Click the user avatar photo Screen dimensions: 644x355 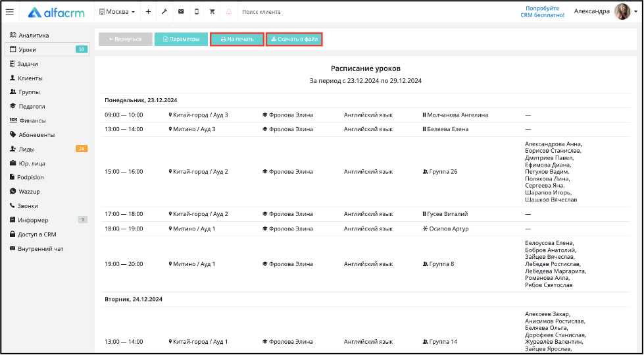pyautogui.click(x=622, y=11)
